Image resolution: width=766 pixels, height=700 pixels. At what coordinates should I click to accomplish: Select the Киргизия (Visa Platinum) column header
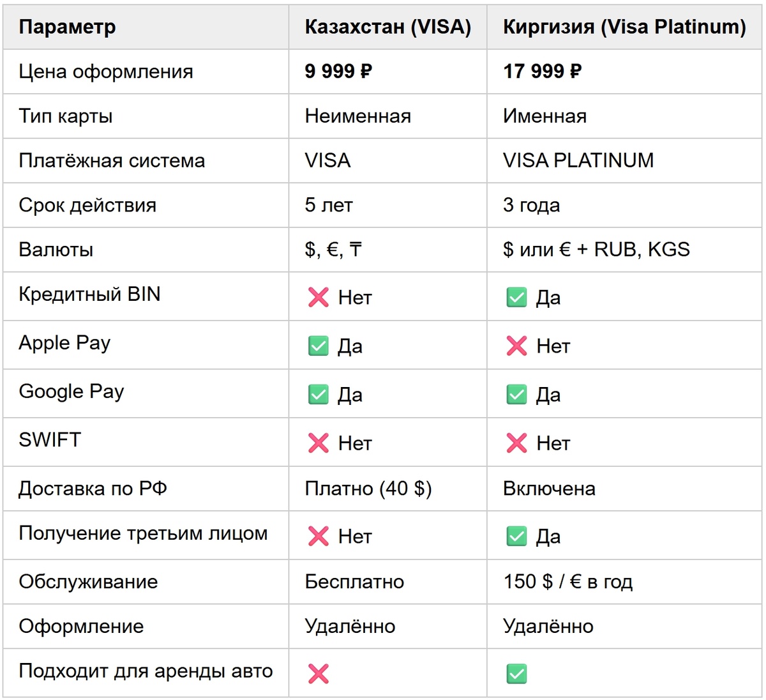tap(624, 27)
